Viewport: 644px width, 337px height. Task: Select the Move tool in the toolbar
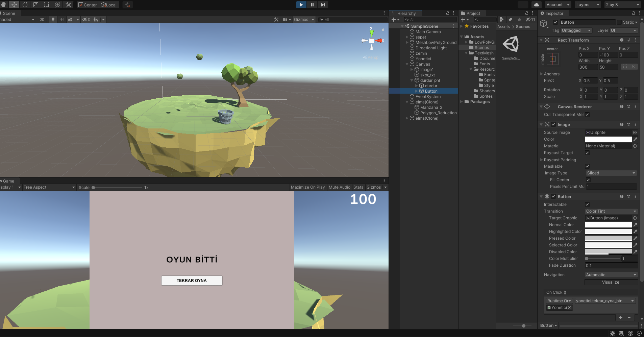pyautogui.click(x=14, y=5)
